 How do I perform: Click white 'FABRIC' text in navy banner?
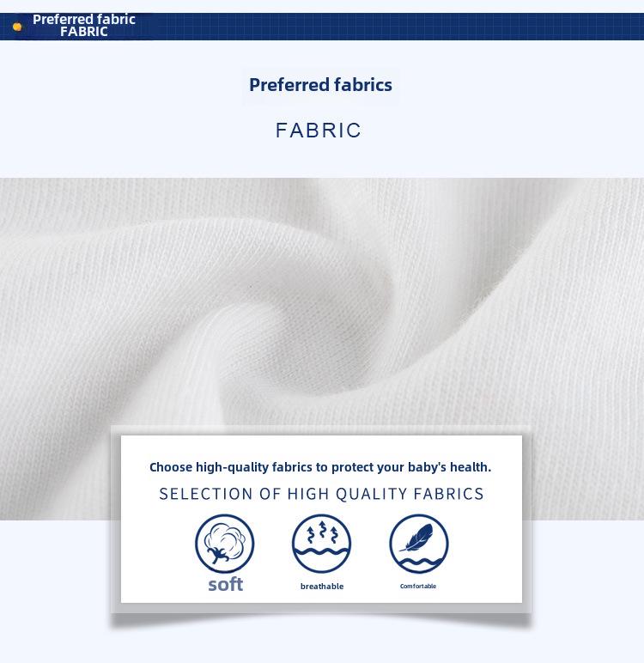pyautogui.click(x=84, y=32)
